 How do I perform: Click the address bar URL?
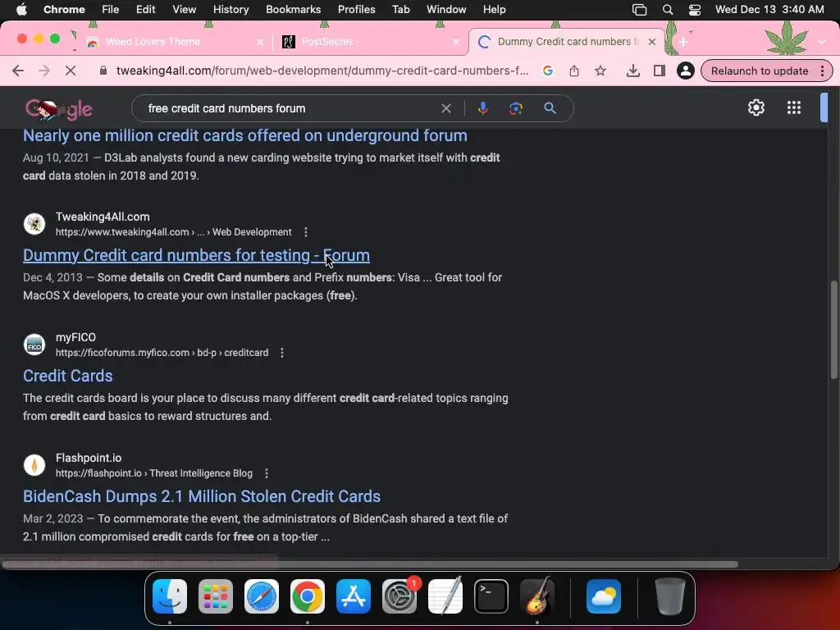pos(322,71)
